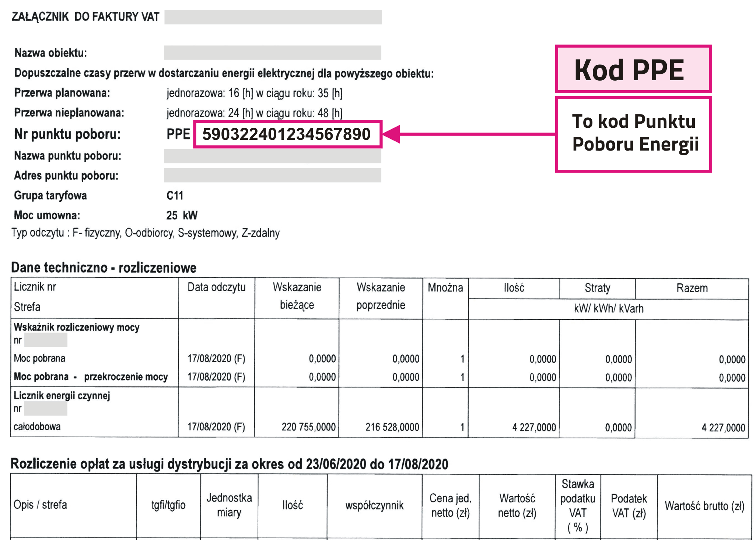Click the 'Dopuszczalne czasy przerw' sentence
The width and height of the screenshot is (756, 540).
tap(224, 73)
